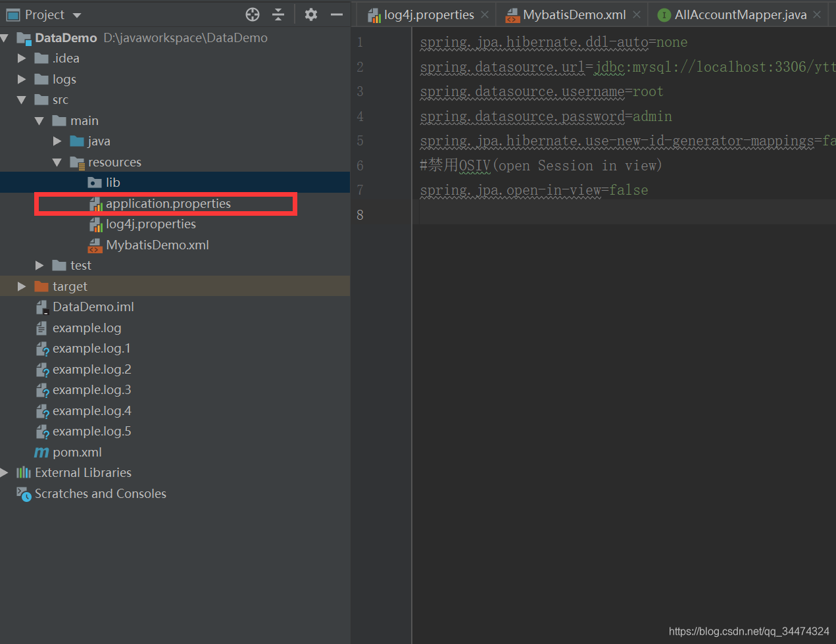Select example.log.4 file
The image size is (836, 644).
92,410
